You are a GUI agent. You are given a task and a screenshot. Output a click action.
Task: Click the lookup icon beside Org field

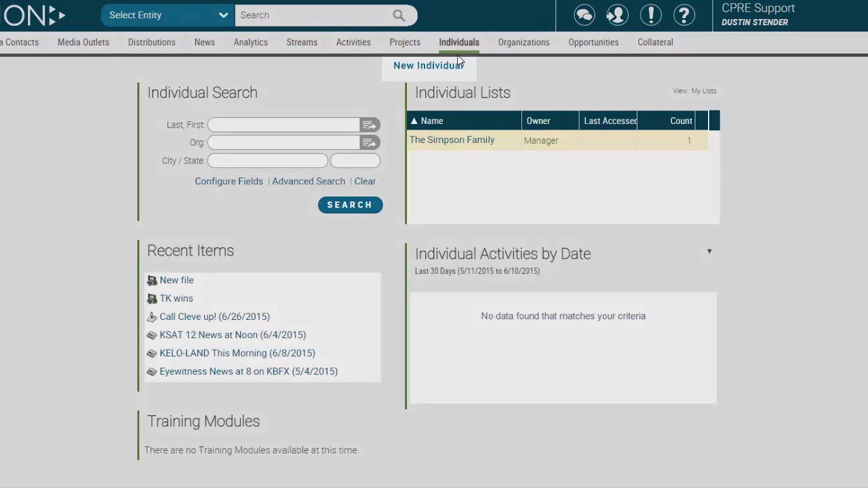tap(369, 142)
